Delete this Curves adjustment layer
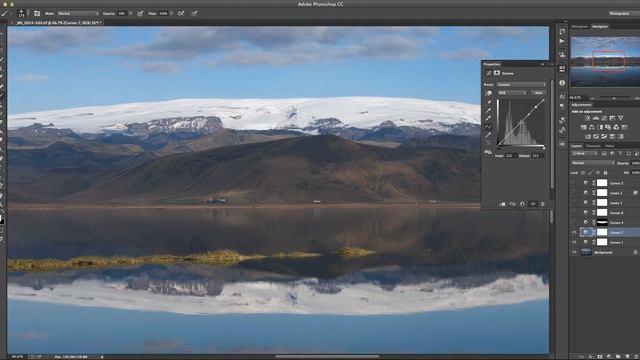Viewport: 640px width, 360px height. coord(542,204)
